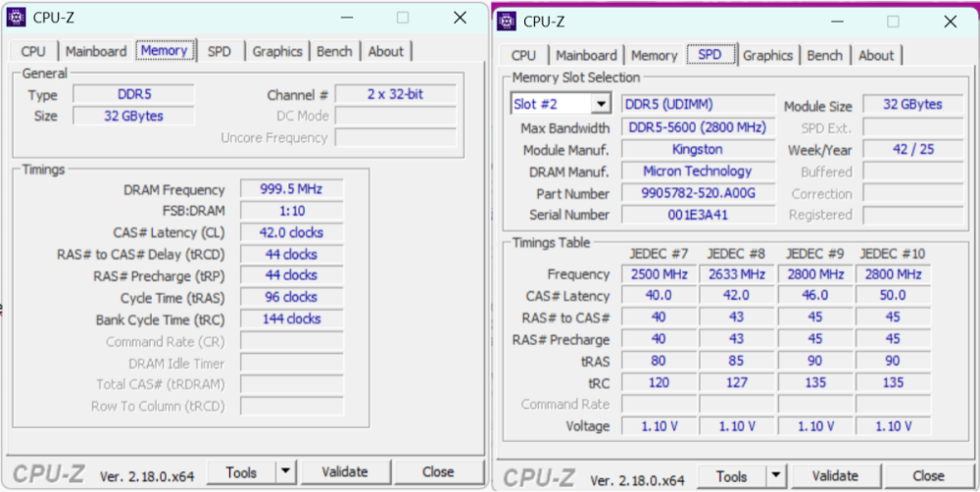Click the Kingston Module Manuf. value
Viewport: 980px width, 492px height.
click(x=698, y=149)
